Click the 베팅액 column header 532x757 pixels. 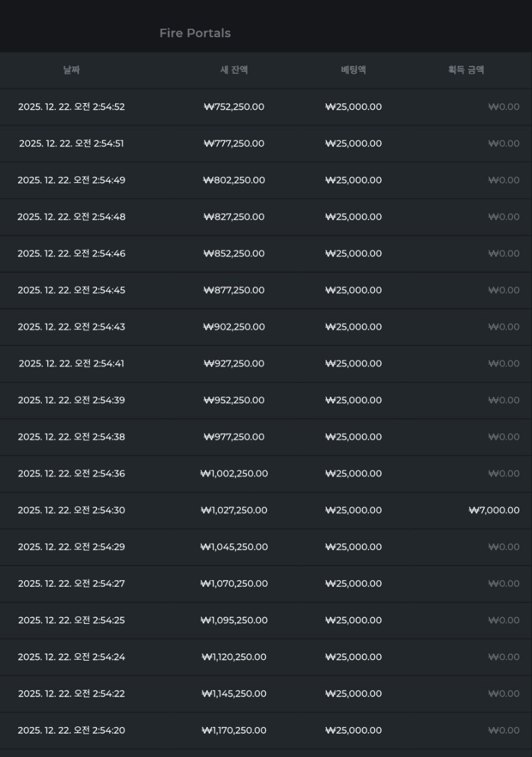(353, 70)
